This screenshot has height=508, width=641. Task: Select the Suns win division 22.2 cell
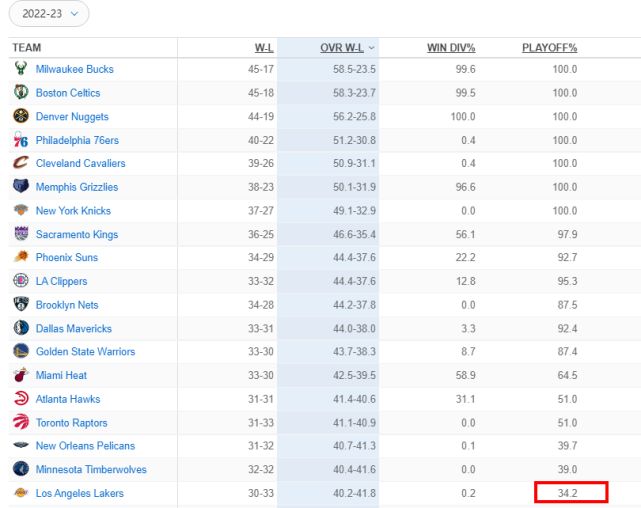pyautogui.click(x=465, y=257)
